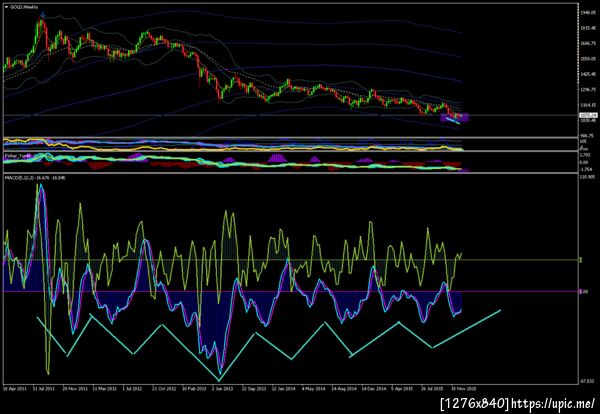Click the highlighted current price label on the price scale
The width and height of the screenshot is (600, 414).
(x=589, y=115)
